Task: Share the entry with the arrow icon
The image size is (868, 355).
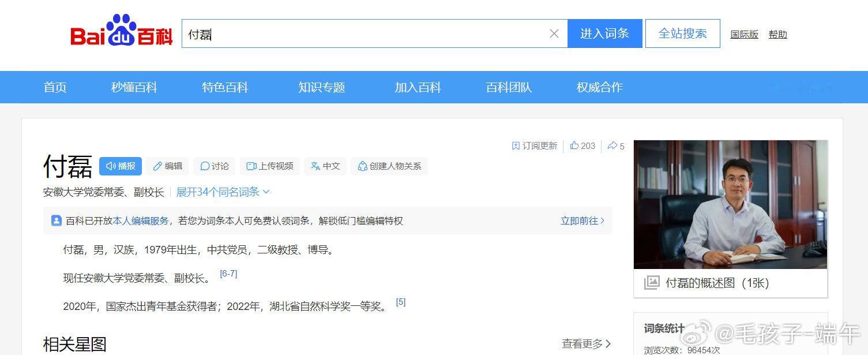Action: coord(616,146)
